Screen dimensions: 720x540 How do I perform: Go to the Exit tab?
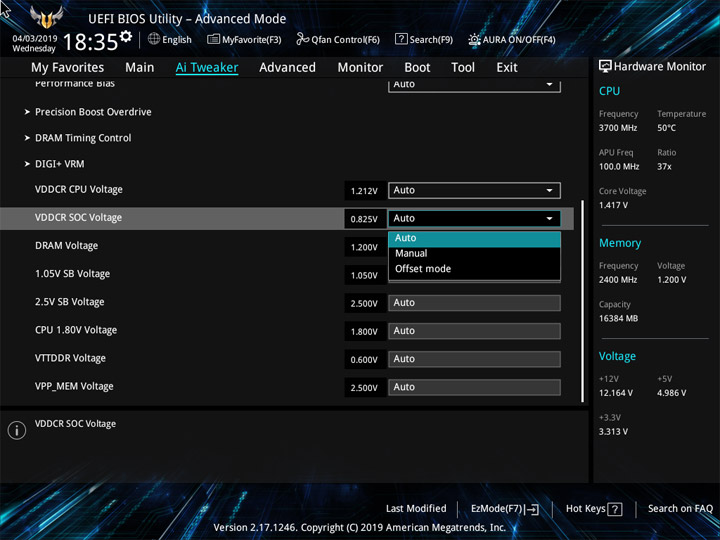pos(507,68)
